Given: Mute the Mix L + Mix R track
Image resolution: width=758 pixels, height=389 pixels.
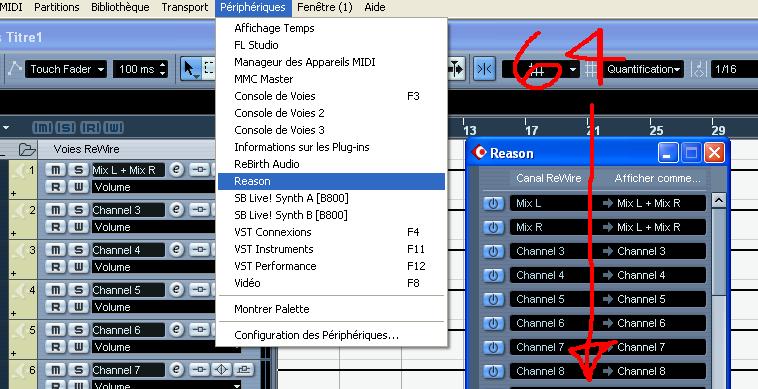Looking at the screenshot, I should 56,170.
